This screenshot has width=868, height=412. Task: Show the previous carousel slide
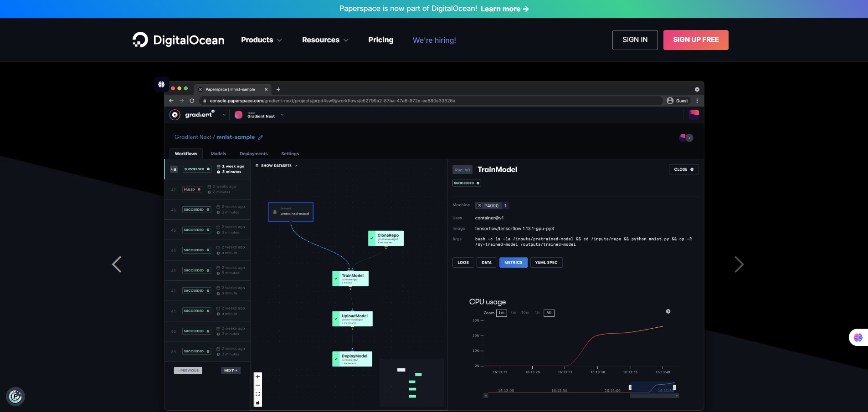[117, 264]
